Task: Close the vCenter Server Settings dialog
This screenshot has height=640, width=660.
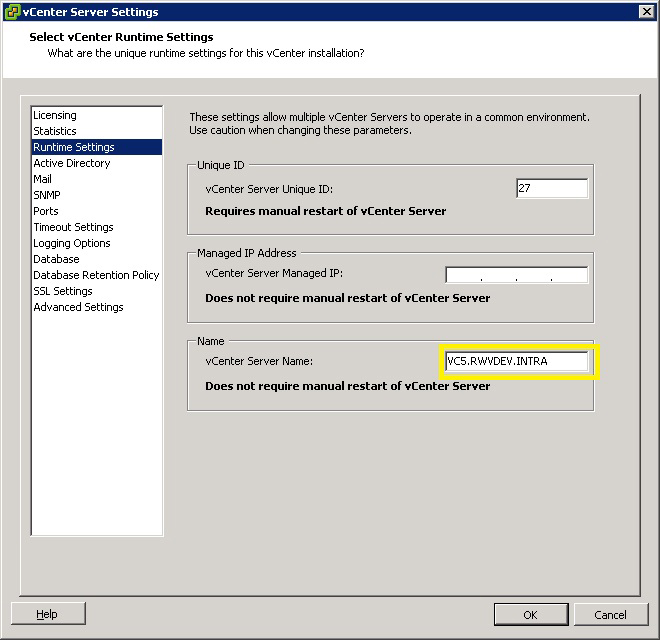Action: 646,12
